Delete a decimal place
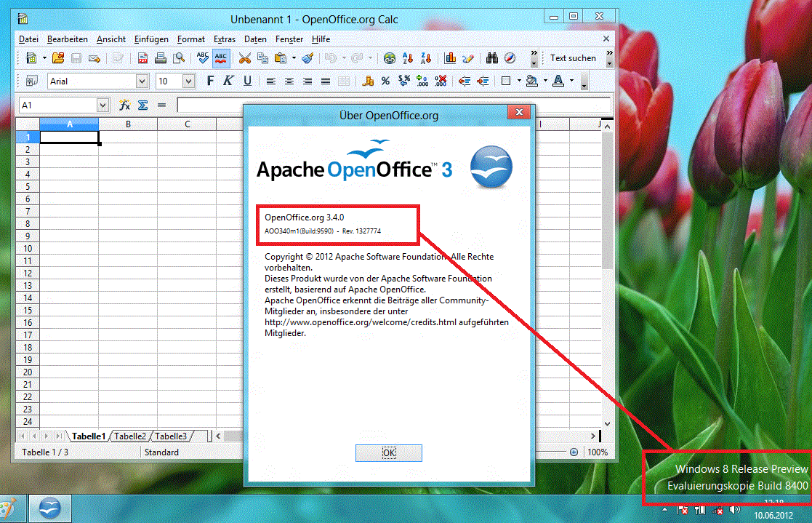The width and height of the screenshot is (812, 523). (441, 81)
